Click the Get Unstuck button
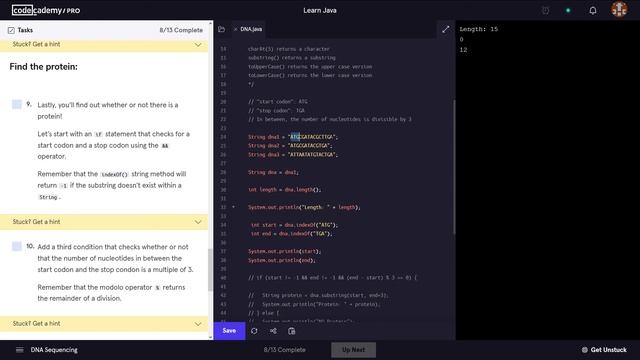This screenshot has height=360, width=640. coord(604,350)
